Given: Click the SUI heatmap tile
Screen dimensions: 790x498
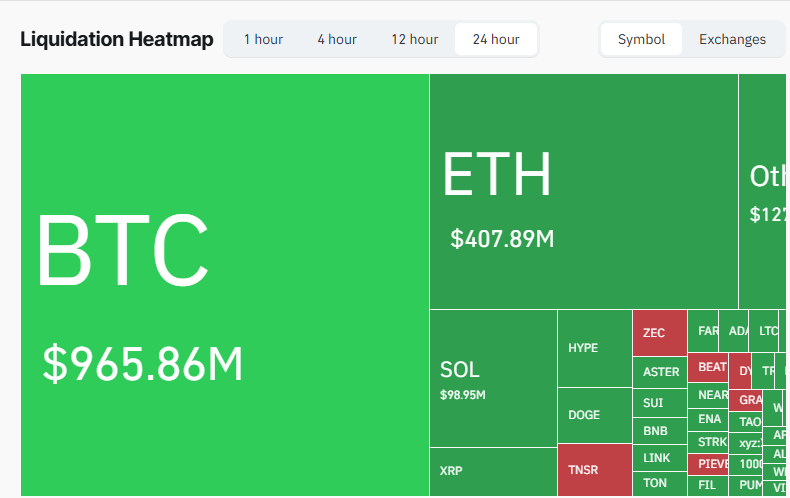Looking at the screenshot, I should pyautogui.click(x=660, y=403).
